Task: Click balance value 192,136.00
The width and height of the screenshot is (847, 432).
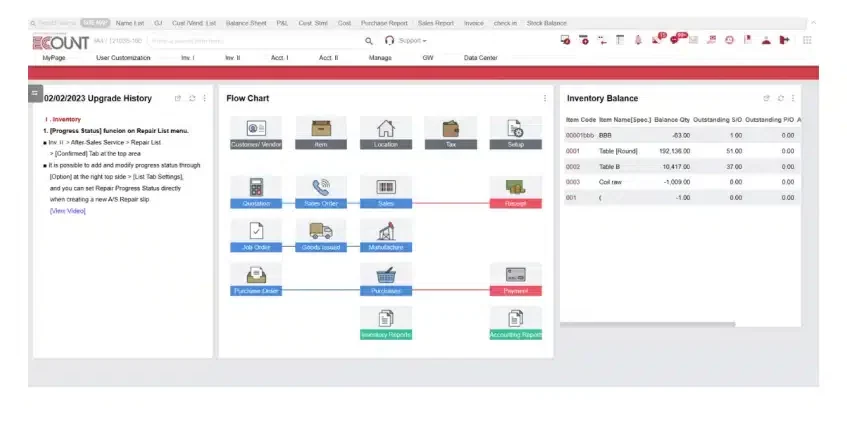Action: 675,151
